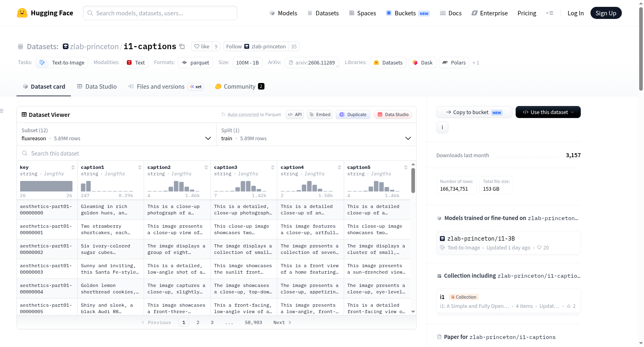Open the i1 Collection card
Screen dimensions: 644x347
tap(508, 301)
